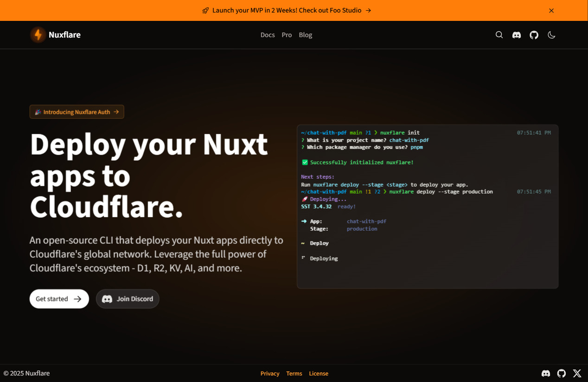
Task: Navigate to the Blog section
Action: click(x=305, y=35)
